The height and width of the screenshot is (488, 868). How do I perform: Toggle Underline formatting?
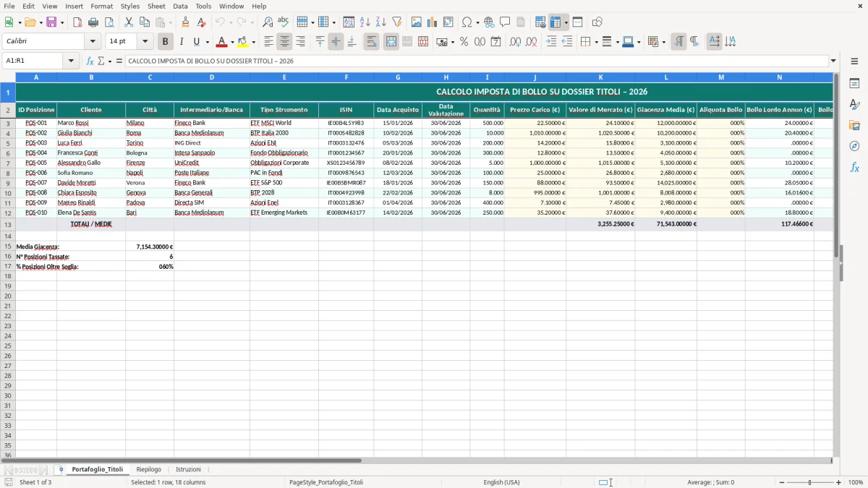coord(197,42)
